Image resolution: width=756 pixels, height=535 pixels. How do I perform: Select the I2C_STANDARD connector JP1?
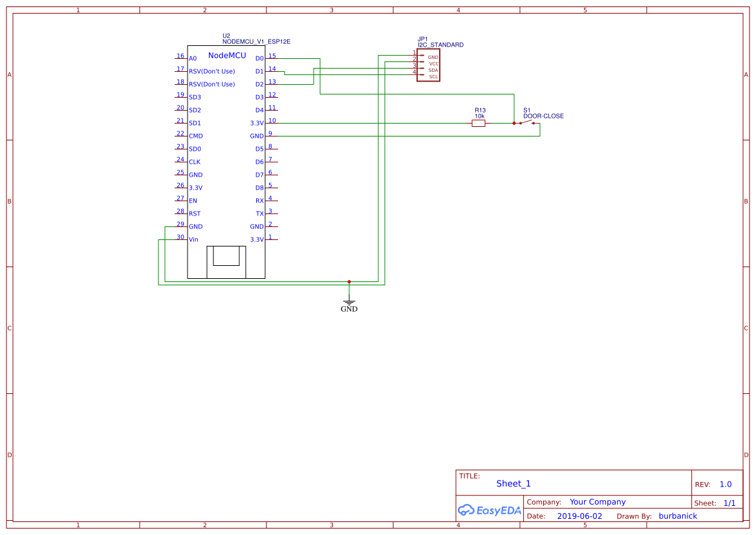[x=429, y=65]
